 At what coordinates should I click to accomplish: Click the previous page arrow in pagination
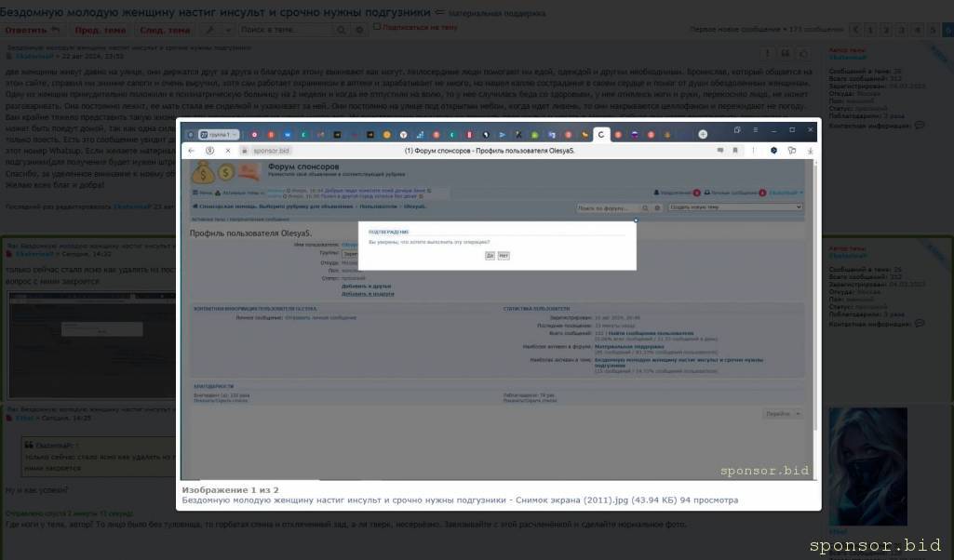856,30
